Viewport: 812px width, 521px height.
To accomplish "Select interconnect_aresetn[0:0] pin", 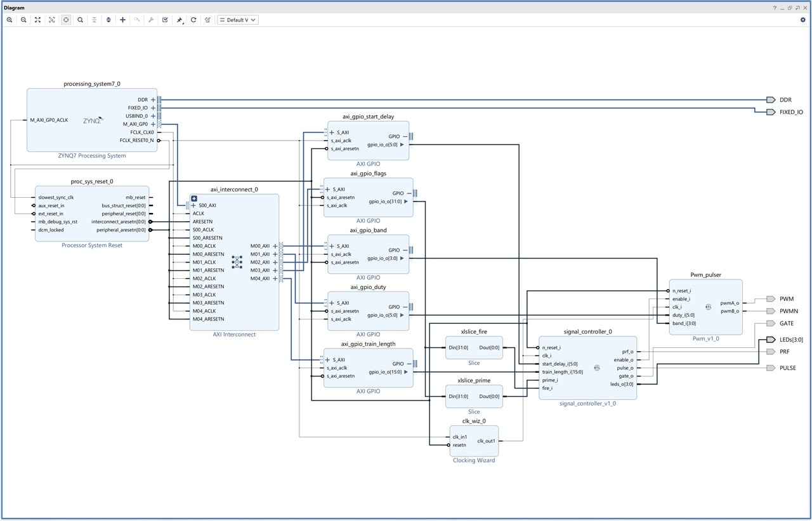I will [119, 222].
